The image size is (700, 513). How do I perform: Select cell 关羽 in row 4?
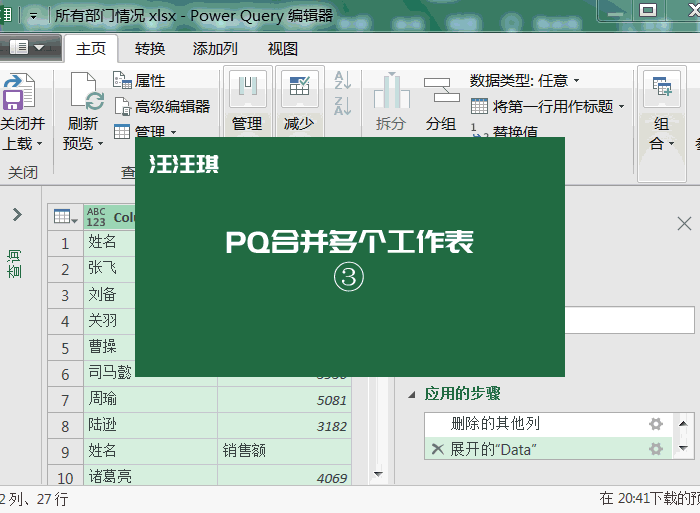[x=109, y=321]
